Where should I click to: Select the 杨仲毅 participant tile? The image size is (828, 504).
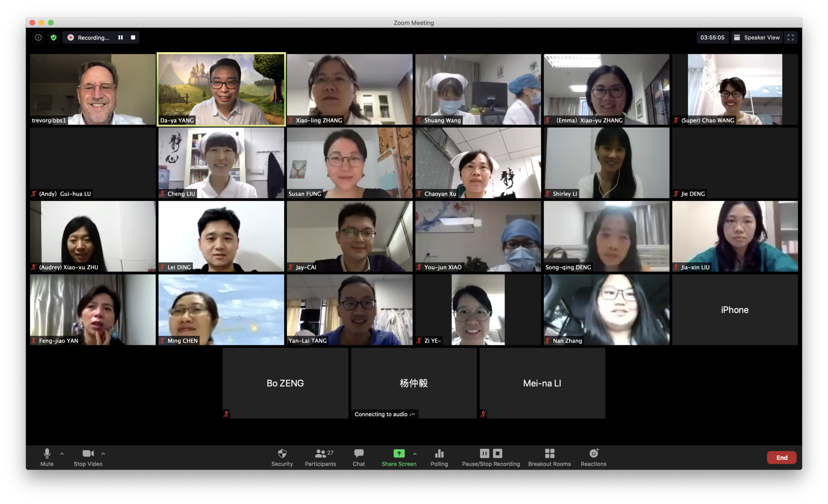pos(414,383)
